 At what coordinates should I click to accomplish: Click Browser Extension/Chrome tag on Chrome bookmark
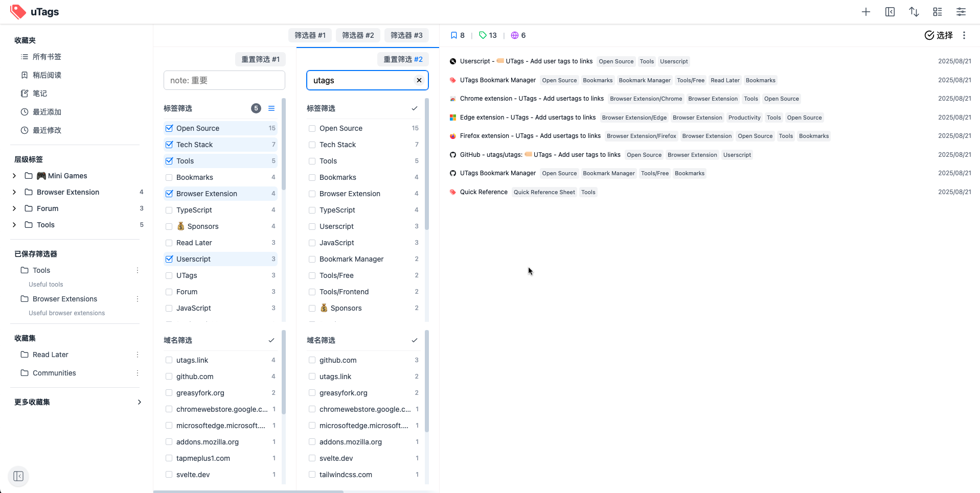click(x=646, y=99)
